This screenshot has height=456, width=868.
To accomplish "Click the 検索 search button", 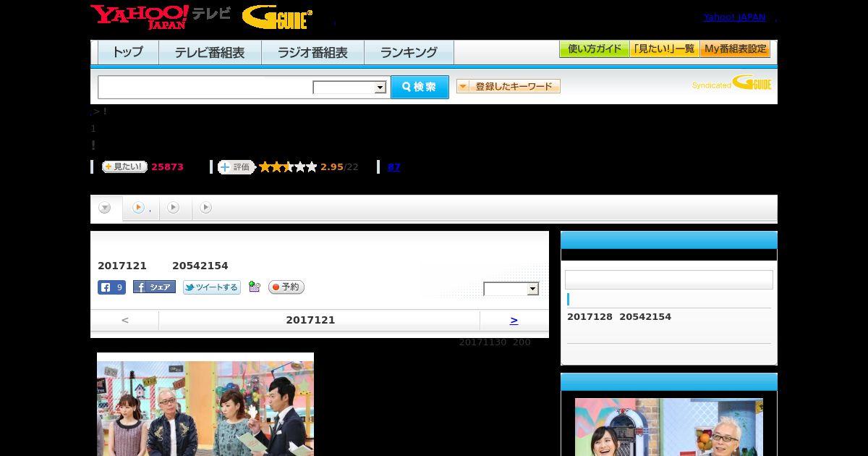I will (420, 87).
